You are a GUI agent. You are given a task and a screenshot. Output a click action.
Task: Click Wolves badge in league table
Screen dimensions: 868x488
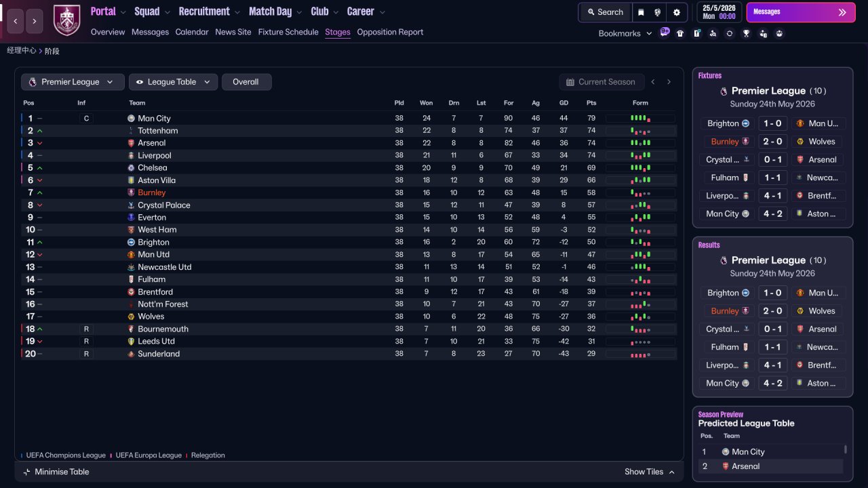[x=131, y=317]
